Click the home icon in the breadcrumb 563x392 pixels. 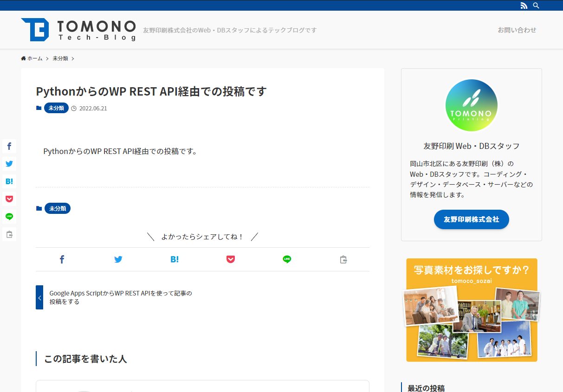(23, 58)
